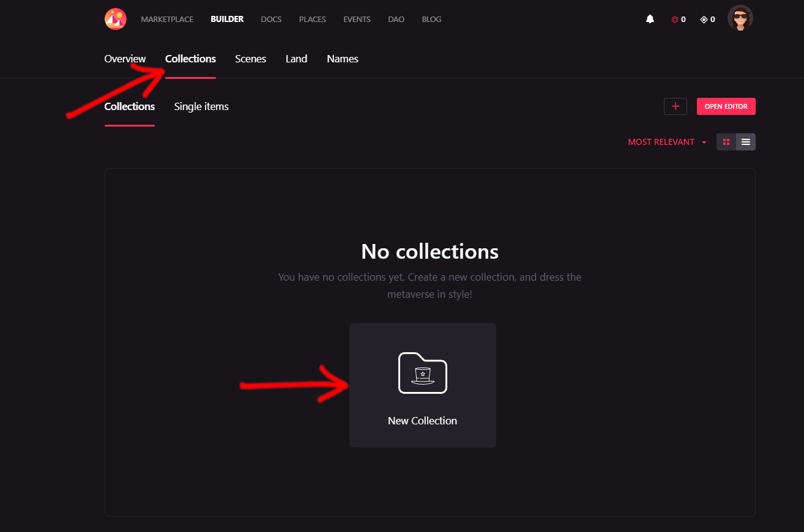804x532 pixels.
Task: Switch to list view
Action: click(746, 142)
